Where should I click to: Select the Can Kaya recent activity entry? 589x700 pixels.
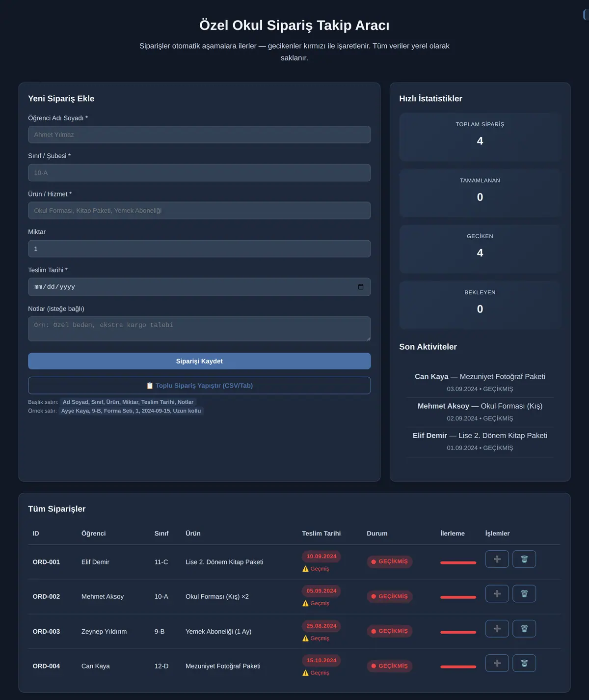[x=480, y=382]
